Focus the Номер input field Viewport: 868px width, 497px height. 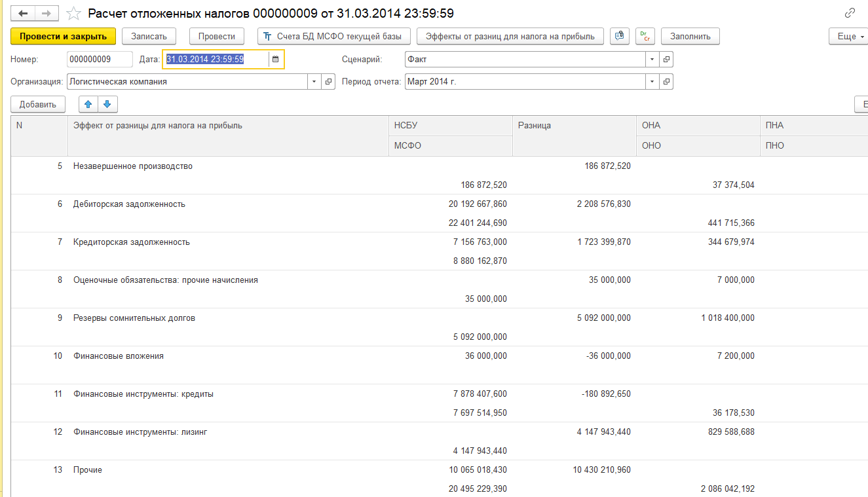[x=100, y=60]
